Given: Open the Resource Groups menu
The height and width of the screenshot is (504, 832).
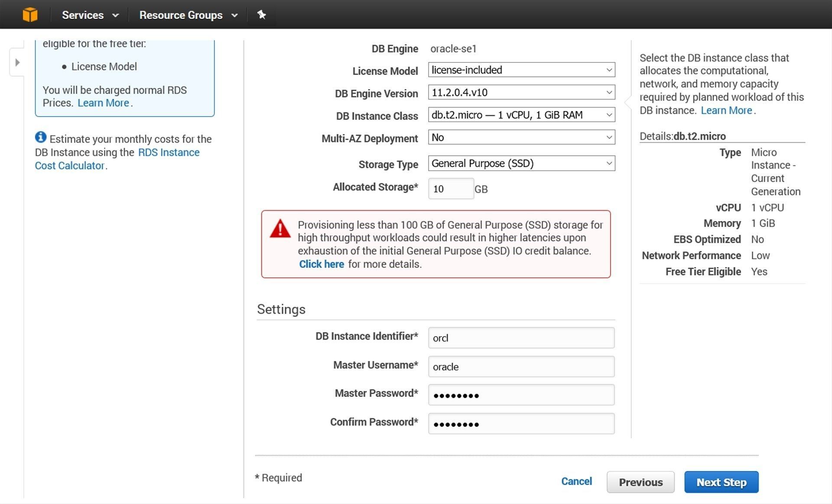Looking at the screenshot, I should coord(188,15).
